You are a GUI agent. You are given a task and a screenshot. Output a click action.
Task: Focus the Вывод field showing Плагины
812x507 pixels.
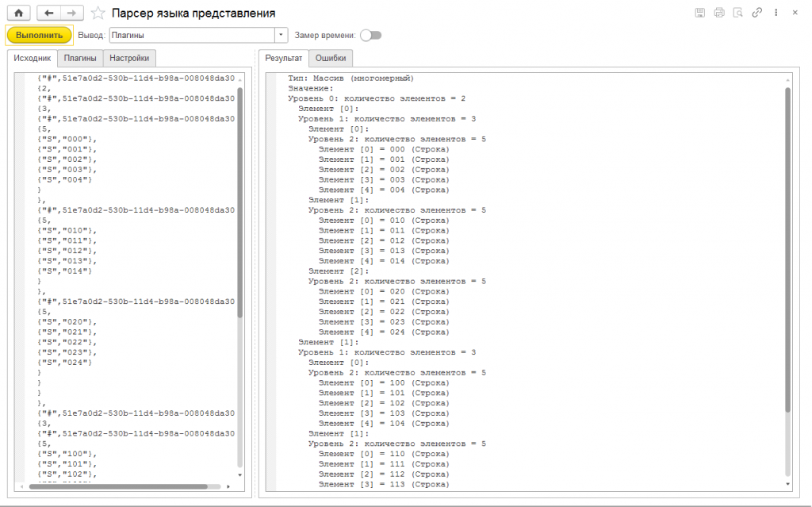click(192, 35)
